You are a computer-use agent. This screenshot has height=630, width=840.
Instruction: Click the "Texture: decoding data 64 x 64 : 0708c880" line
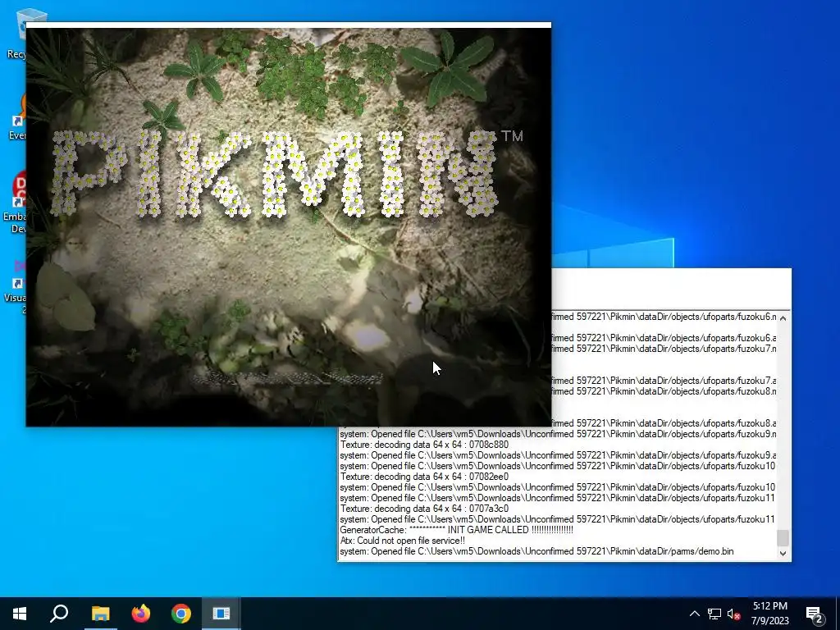[424, 445]
